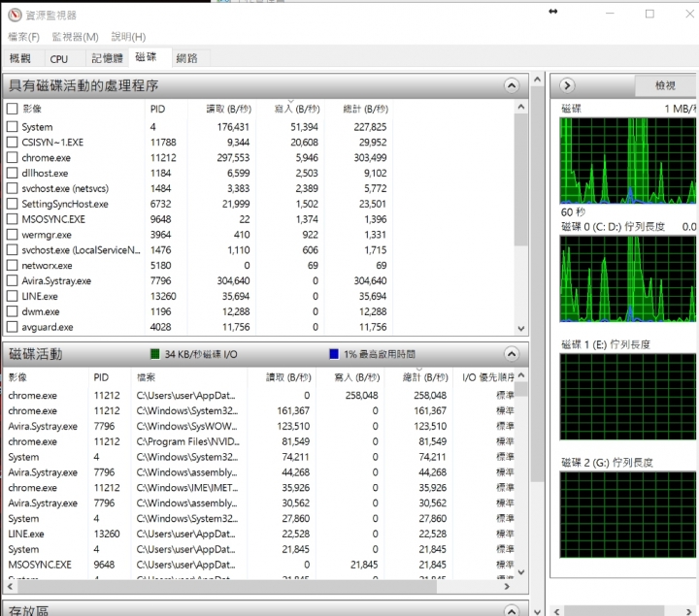Check the dllhost.exe process box

pyautogui.click(x=13, y=173)
